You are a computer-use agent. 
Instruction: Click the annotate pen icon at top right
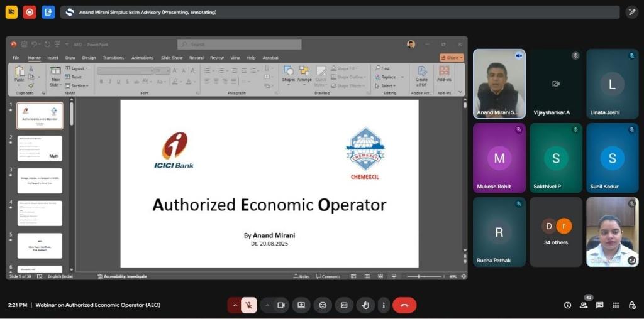[x=631, y=12]
